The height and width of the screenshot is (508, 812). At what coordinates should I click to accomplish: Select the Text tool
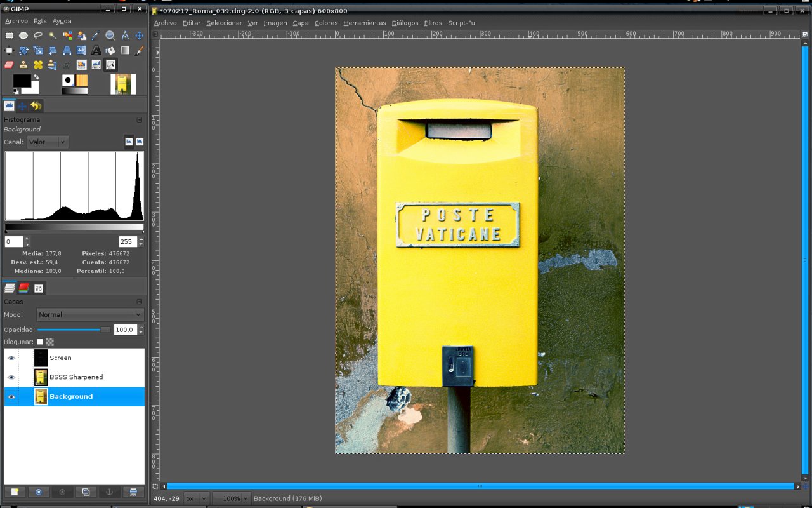[96, 50]
